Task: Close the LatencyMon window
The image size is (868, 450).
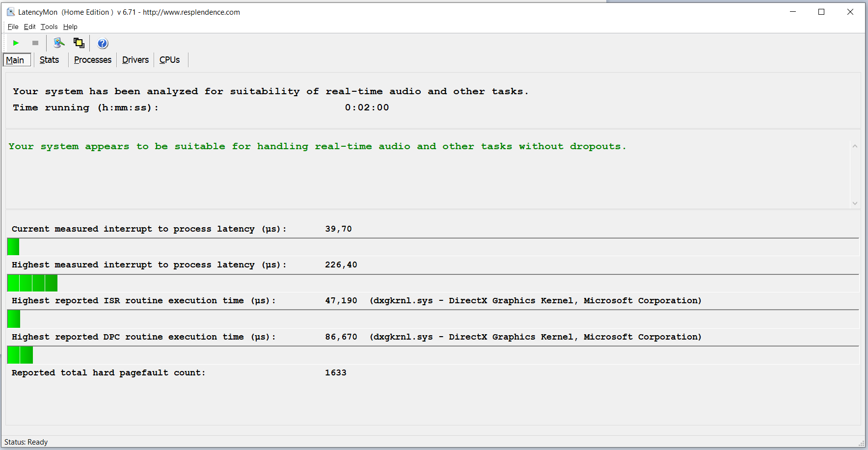Action: point(850,12)
